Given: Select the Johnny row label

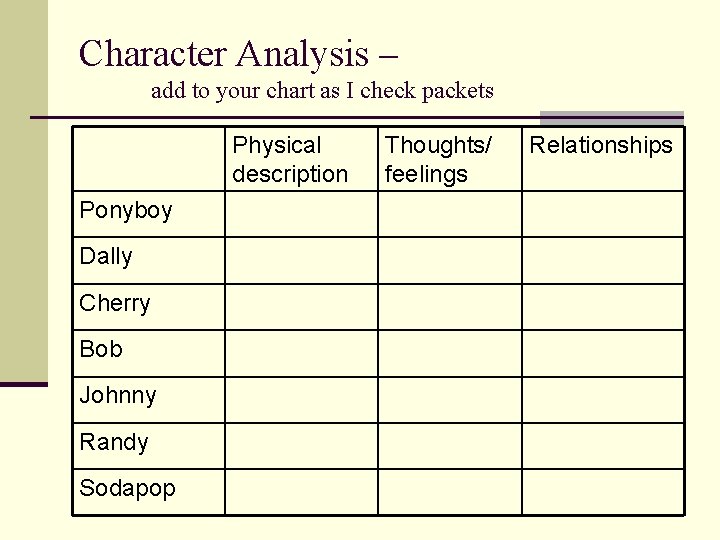Looking at the screenshot, I should point(118,395).
